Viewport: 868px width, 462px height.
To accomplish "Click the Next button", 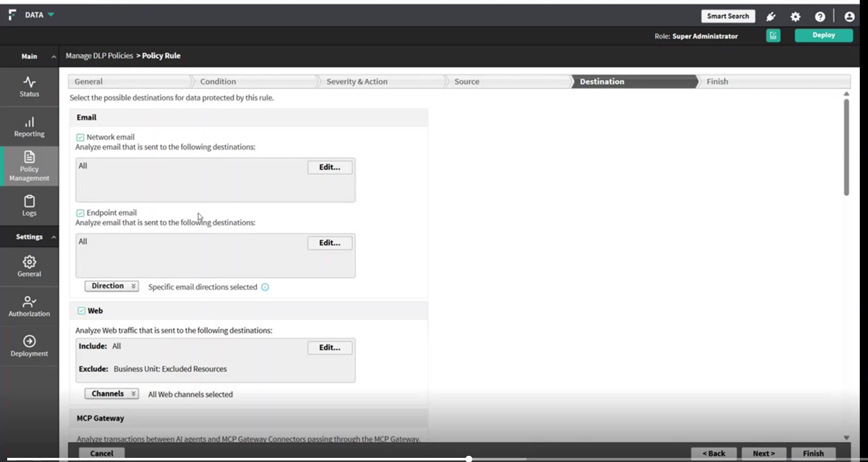I will (764, 453).
